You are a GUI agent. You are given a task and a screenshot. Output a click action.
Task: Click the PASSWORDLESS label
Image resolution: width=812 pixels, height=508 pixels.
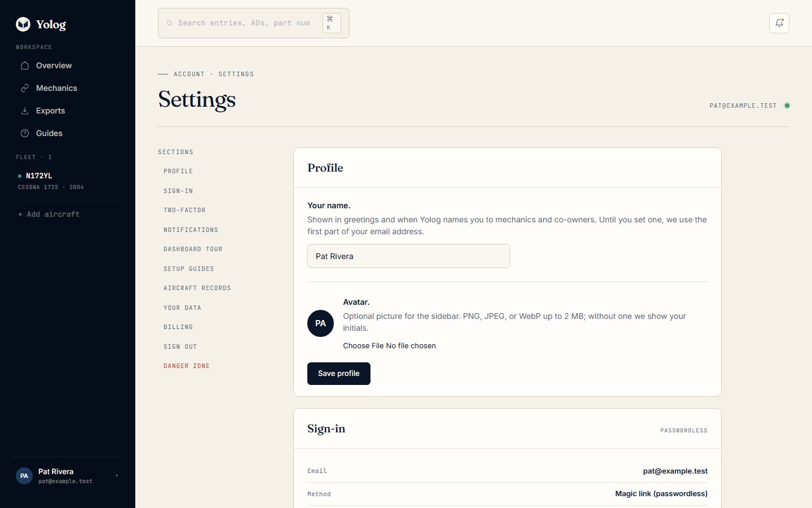pyautogui.click(x=684, y=430)
